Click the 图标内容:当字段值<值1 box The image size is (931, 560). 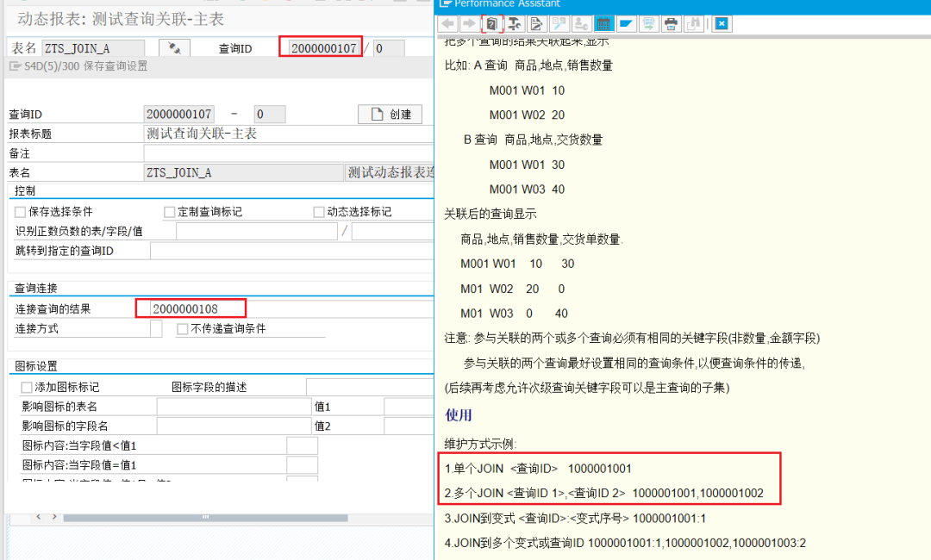[303, 445]
